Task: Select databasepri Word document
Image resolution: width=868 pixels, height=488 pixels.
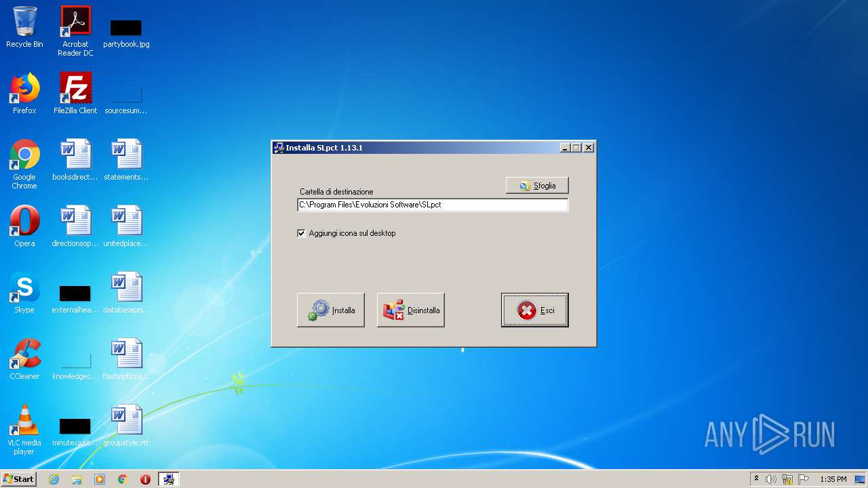Action: click(126, 293)
